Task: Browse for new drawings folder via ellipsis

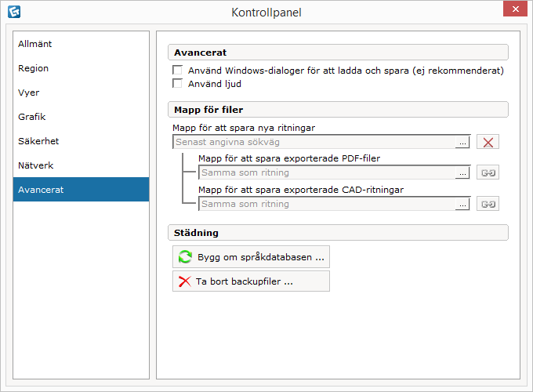Action: click(x=462, y=143)
